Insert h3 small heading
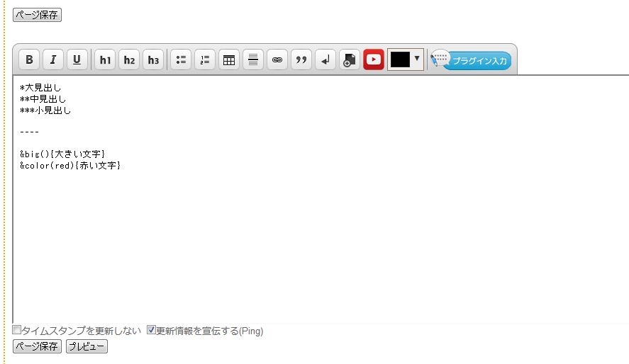 [x=153, y=60]
